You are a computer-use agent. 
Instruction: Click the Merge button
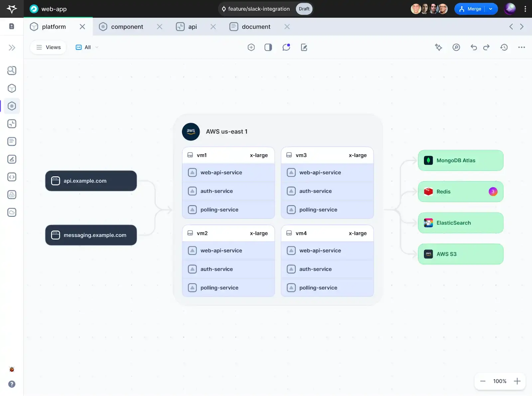471,9
